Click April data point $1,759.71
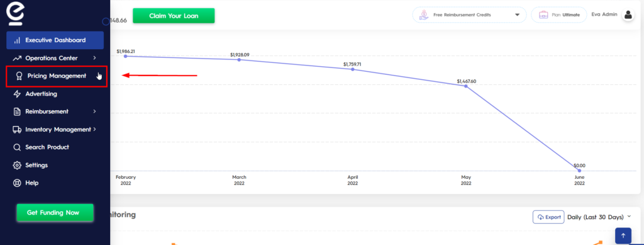The height and width of the screenshot is (245, 644). click(x=352, y=69)
